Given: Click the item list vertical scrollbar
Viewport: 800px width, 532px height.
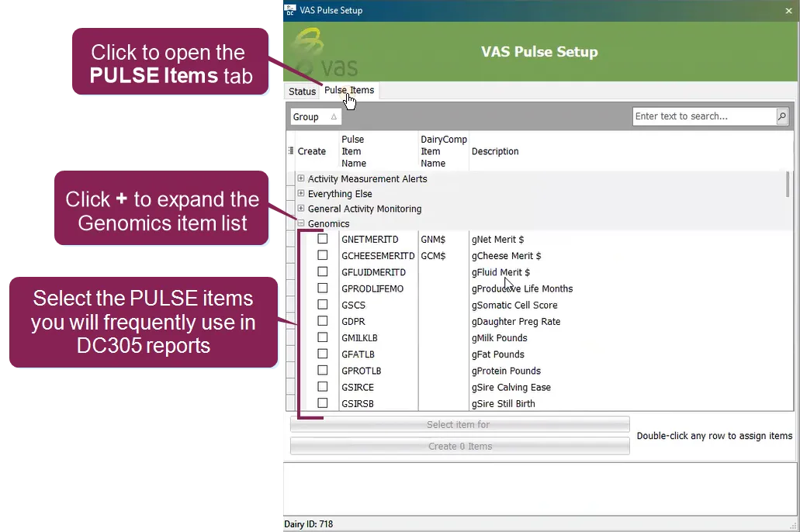Looking at the screenshot, I should pos(788,184).
